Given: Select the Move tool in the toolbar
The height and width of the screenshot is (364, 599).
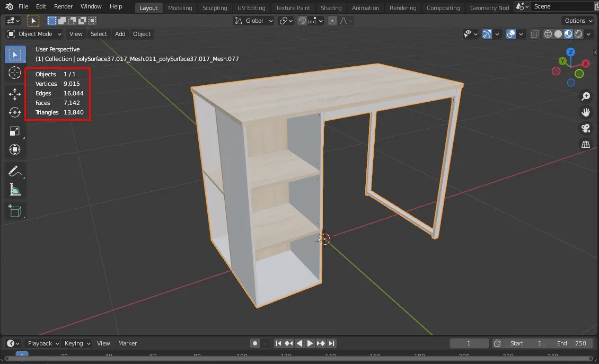Looking at the screenshot, I should tap(15, 94).
